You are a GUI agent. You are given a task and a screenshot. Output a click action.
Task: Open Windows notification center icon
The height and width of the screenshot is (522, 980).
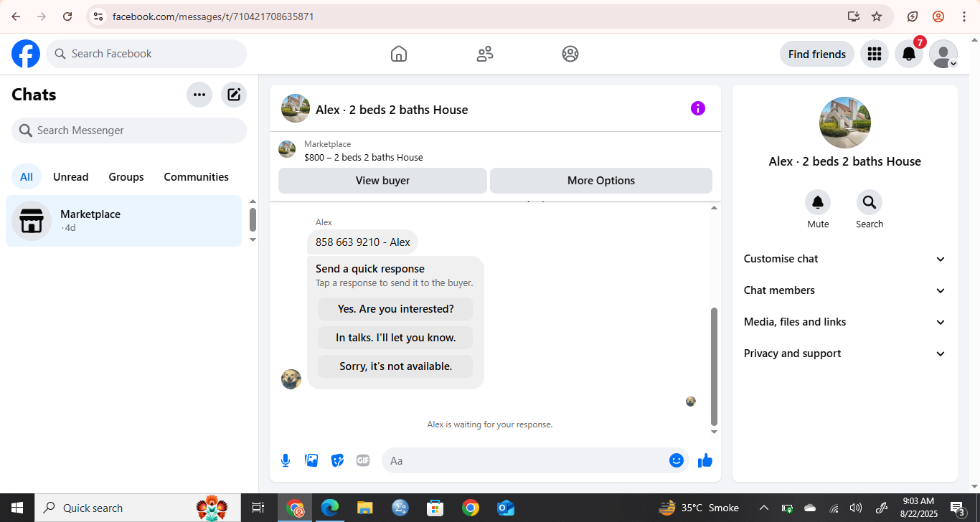958,508
